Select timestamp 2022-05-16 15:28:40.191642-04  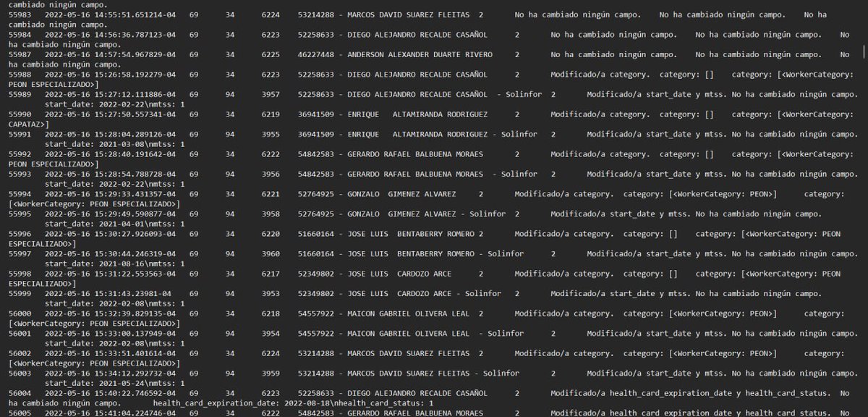[x=110, y=154]
